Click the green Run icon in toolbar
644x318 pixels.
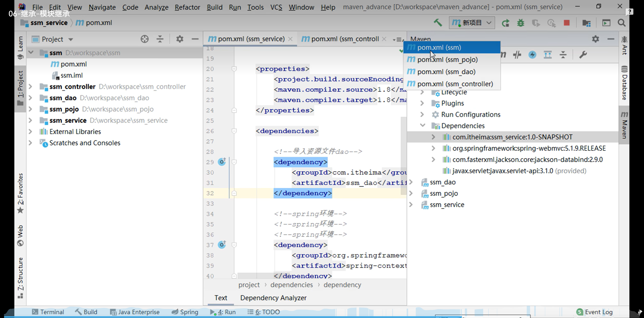point(505,23)
